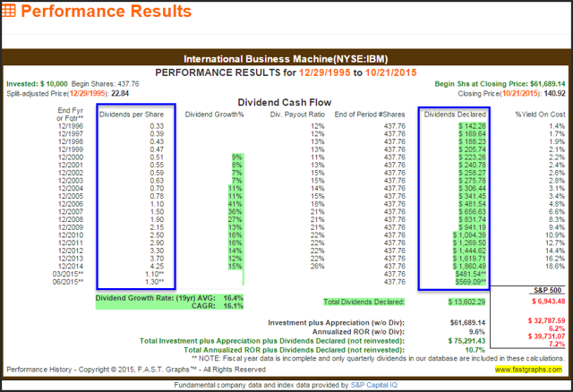Click the 36% dividend growth cell
Viewport: 573px width, 392px height.
(x=235, y=211)
